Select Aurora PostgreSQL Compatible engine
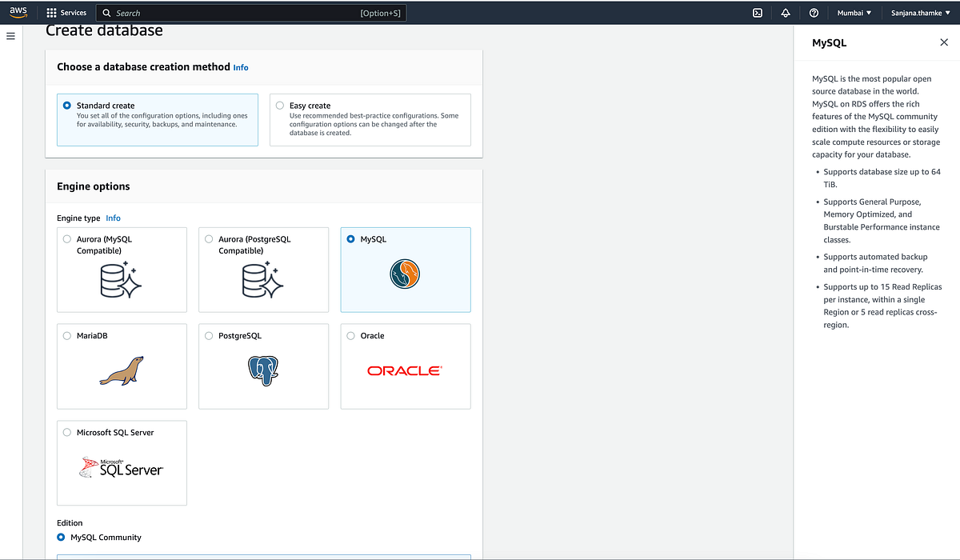 209,238
